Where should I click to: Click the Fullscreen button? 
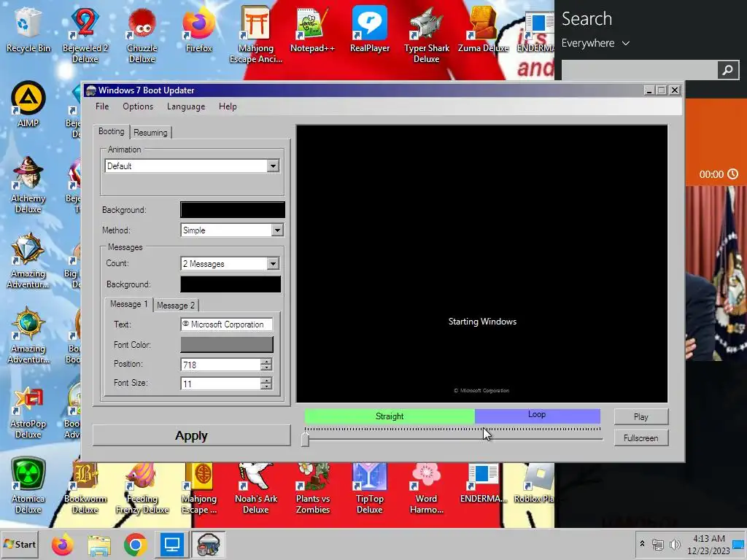coord(640,438)
